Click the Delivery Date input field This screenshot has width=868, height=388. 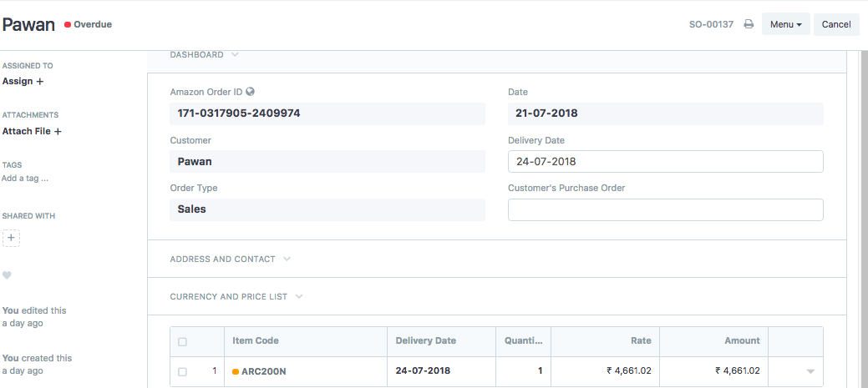665,162
